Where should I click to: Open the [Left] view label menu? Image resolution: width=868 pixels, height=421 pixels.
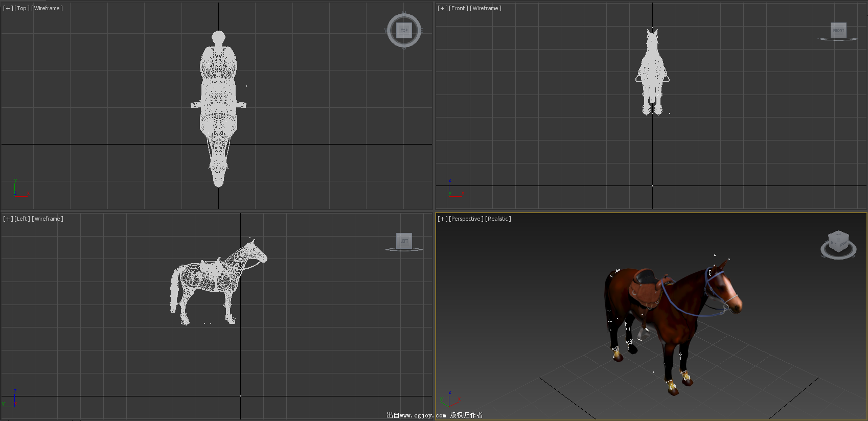pos(22,219)
